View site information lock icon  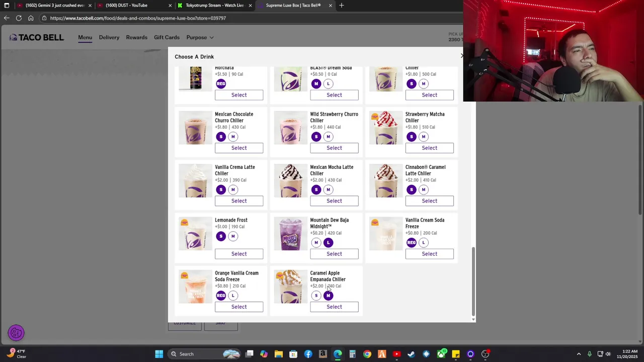click(44, 18)
